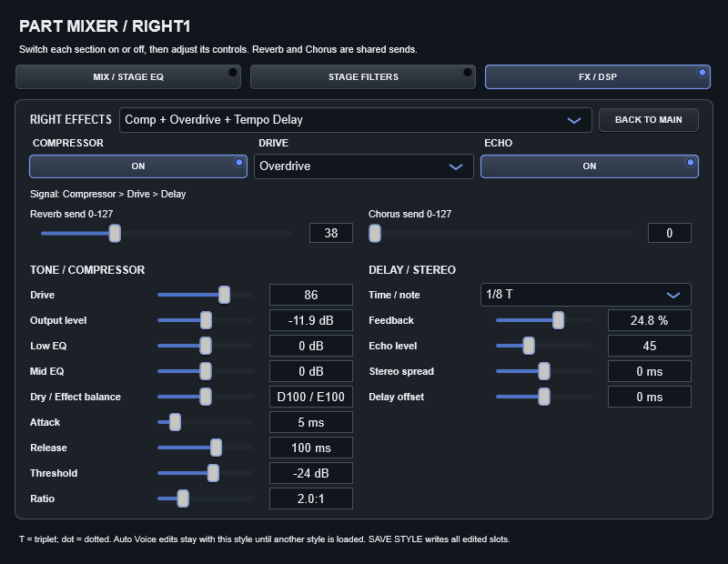
Task: Select the FX / DSP tab
Action: click(598, 77)
